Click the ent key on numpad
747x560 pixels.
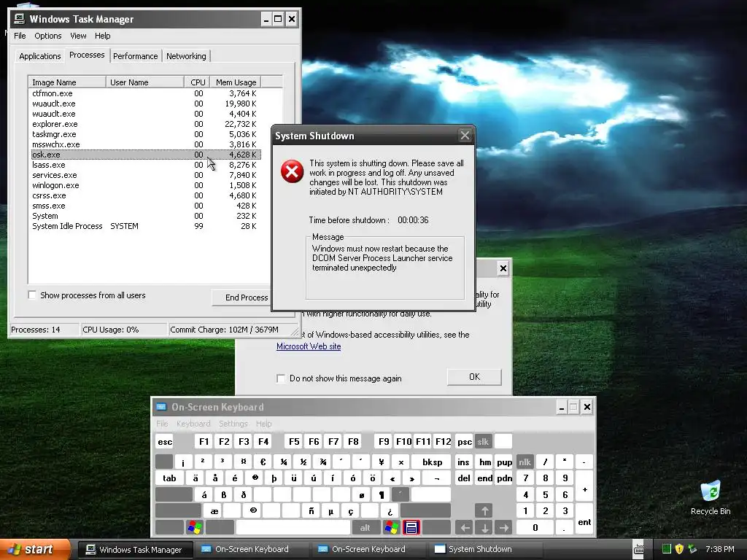click(584, 519)
